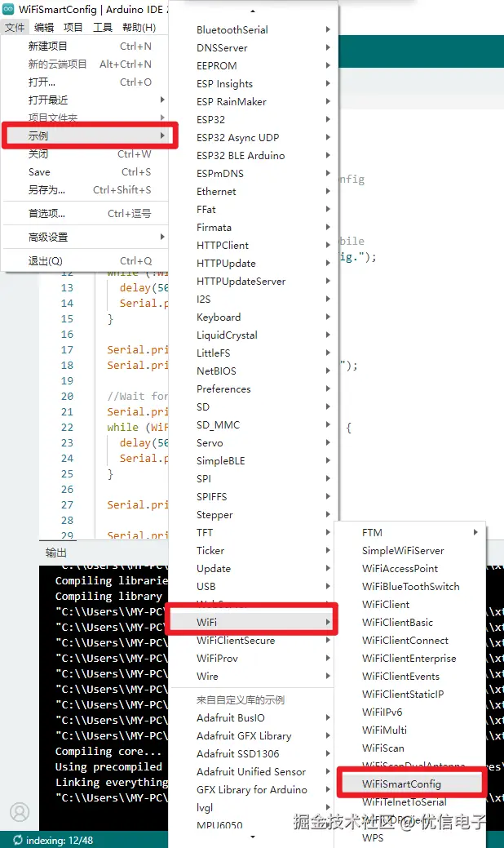The image size is (504, 848).
Task: Select WiFiIPv6 example
Action: point(410,712)
